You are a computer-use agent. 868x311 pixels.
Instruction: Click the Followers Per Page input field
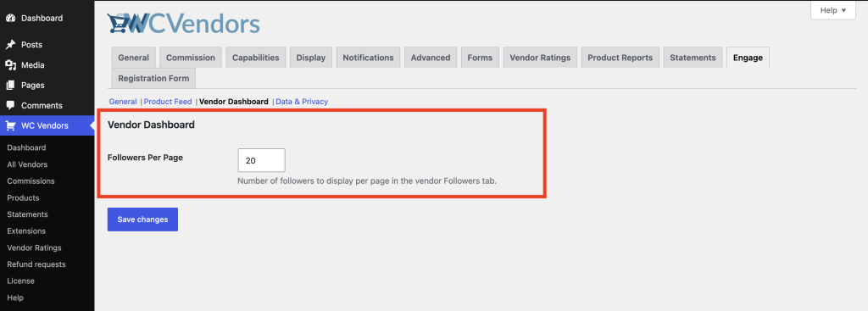[x=261, y=160]
